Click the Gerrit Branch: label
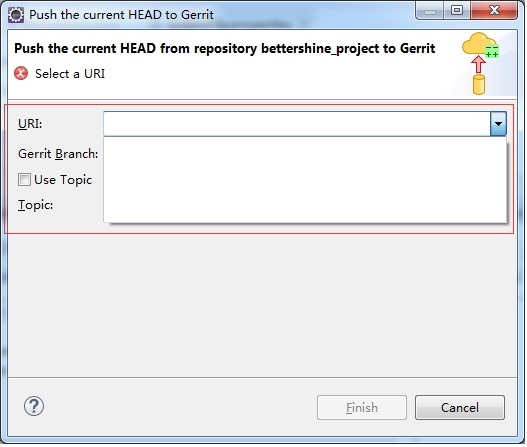The image size is (527, 447). pos(58,154)
